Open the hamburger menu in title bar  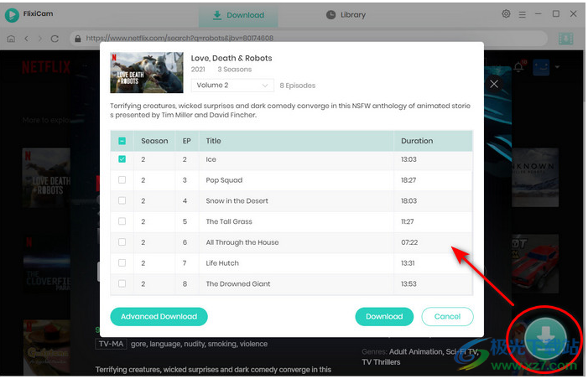pyautogui.click(x=522, y=14)
